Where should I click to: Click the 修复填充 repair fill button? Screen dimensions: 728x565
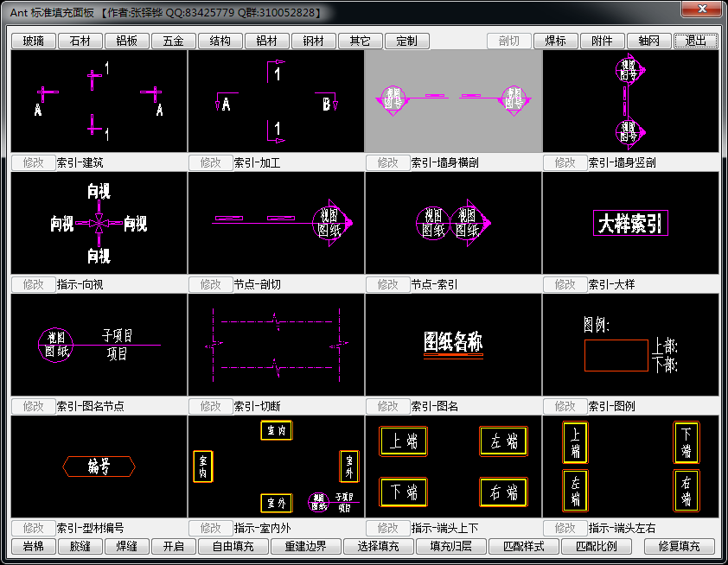click(686, 546)
